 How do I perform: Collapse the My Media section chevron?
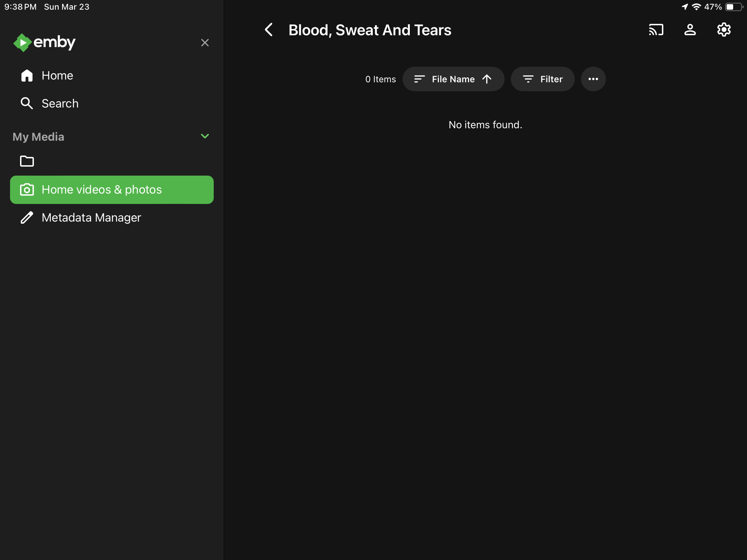pos(205,136)
